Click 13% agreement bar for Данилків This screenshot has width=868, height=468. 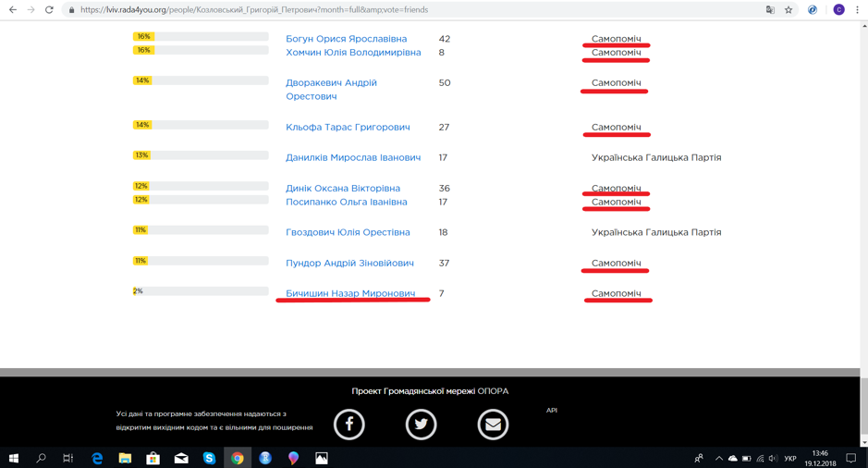pos(201,155)
